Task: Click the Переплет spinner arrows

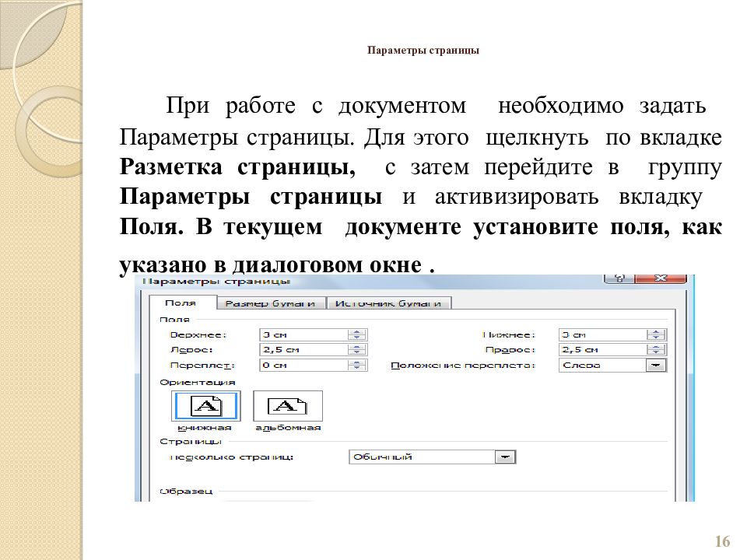Action: pos(357,366)
